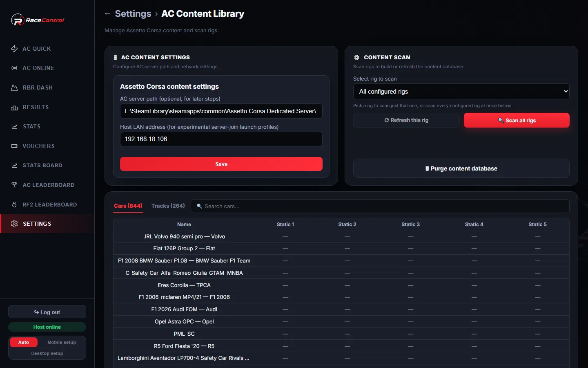The image size is (588, 368).
Task: Click the Static 2 column header
Action: coord(347,224)
